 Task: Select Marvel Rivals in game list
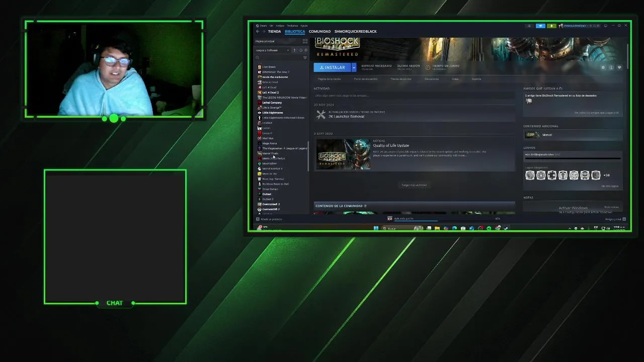[x=270, y=153]
